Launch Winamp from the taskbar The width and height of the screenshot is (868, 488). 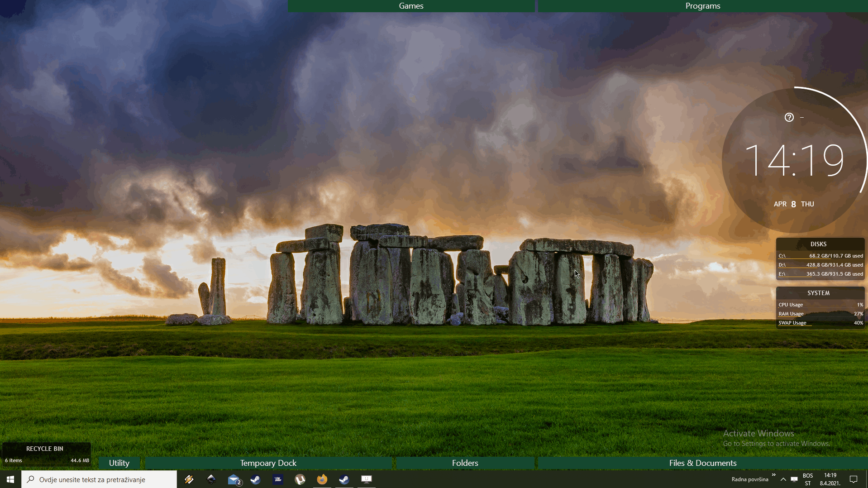pyautogui.click(x=189, y=479)
